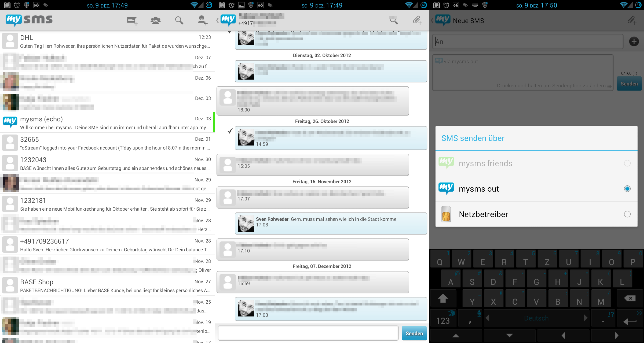The height and width of the screenshot is (343, 644).
Task: Open the DHL conversation
Action: (107, 41)
